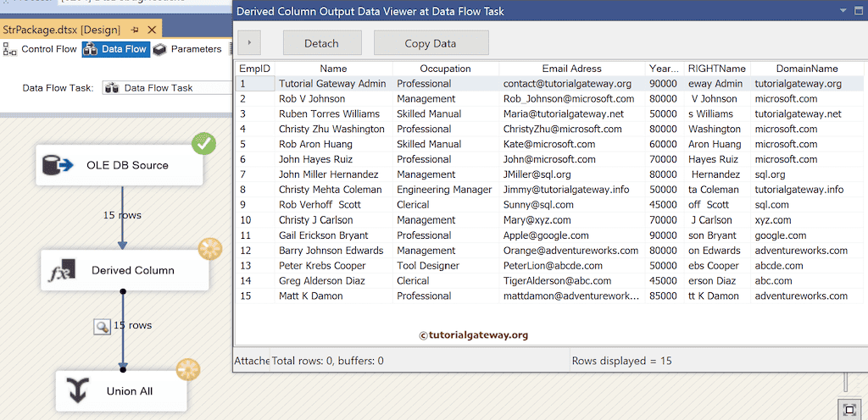Click the Derived Column fx icon

(62, 270)
